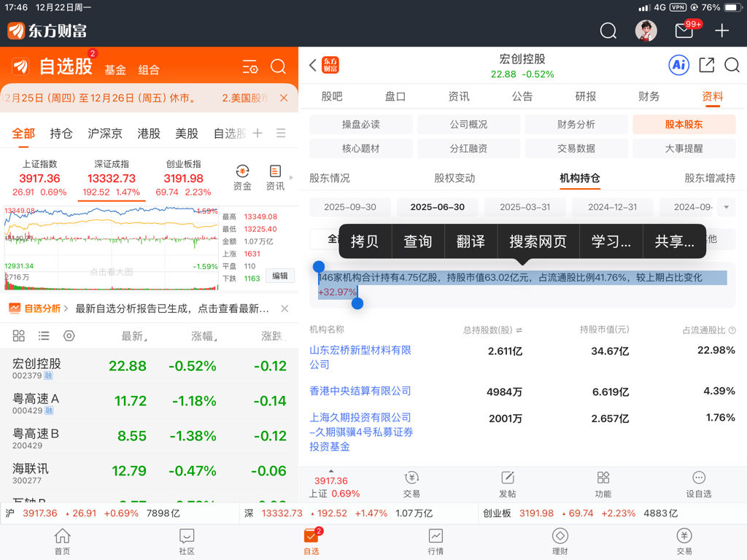This screenshot has height=560, width=747.
Task: Search from the stock detail header
Action: point(732,65)
